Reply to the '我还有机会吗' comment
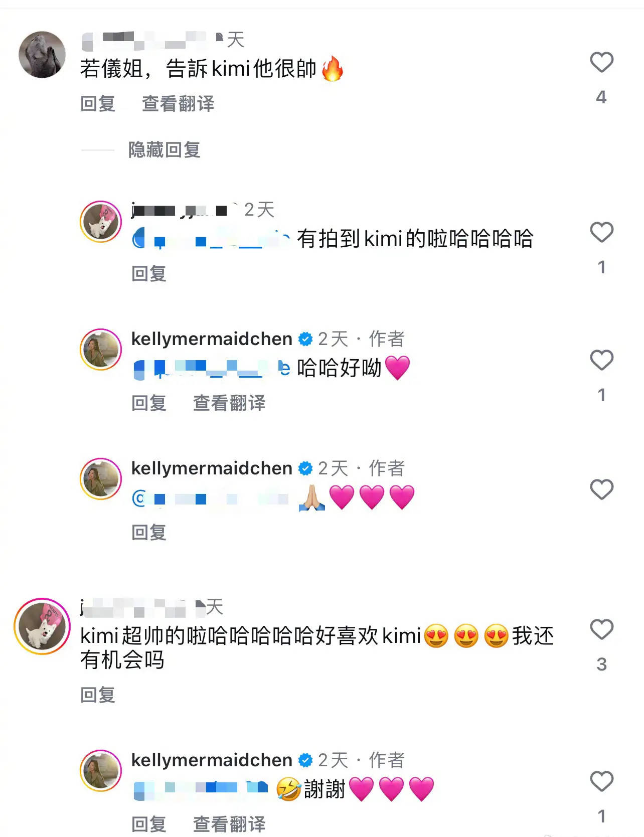 click(x=98, y=695)
